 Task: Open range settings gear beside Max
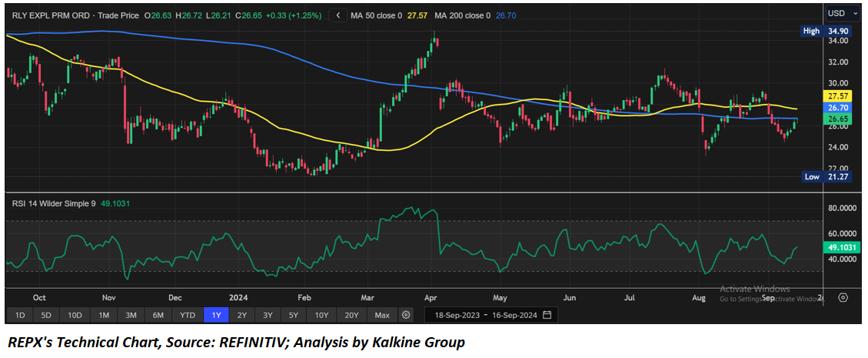pyautogui.click(x=406, y=316)
